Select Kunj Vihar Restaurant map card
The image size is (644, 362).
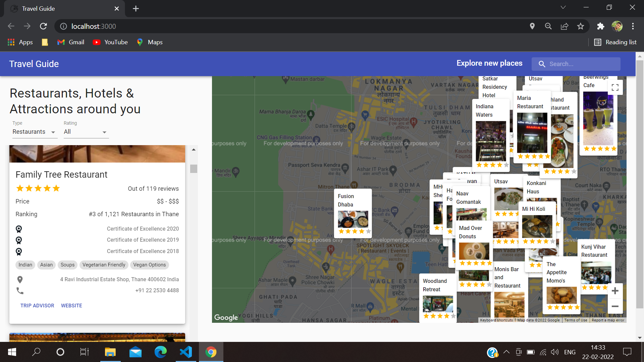point(596,266)
